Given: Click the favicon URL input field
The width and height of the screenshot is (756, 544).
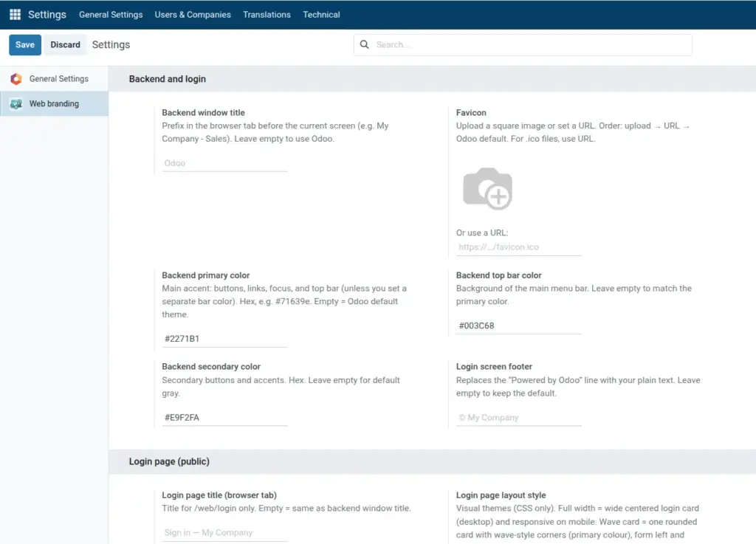Looking at the screenshot, I should point(519,247).
